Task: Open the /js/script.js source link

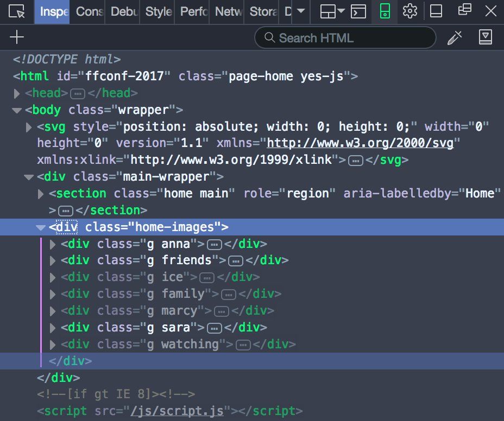Action: point(177,411)
